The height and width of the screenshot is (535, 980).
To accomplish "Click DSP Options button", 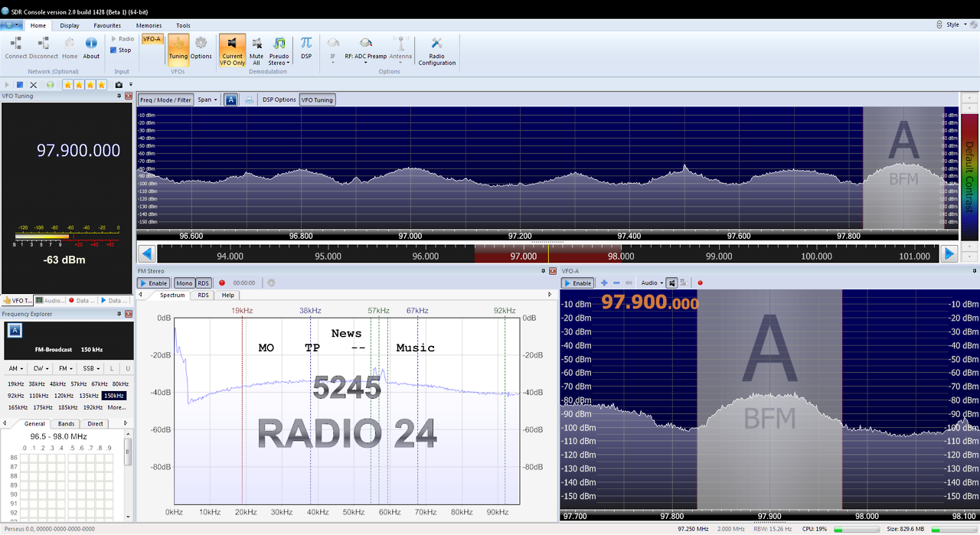I will 279,99.
